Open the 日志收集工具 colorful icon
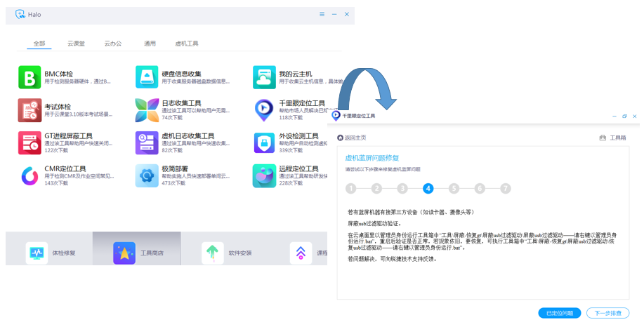Image resolution: width=644 pixels, height=320 pixels. click(x=147, y=110)
